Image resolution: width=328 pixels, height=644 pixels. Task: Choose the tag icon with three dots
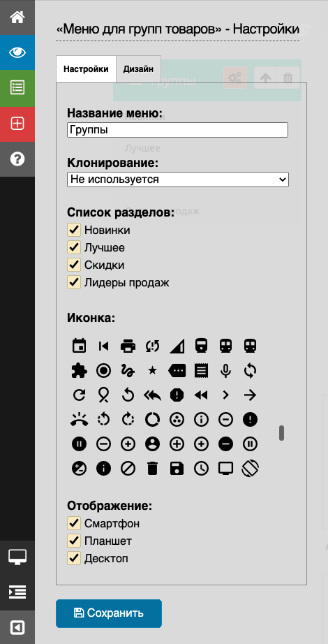pos(177,371)
